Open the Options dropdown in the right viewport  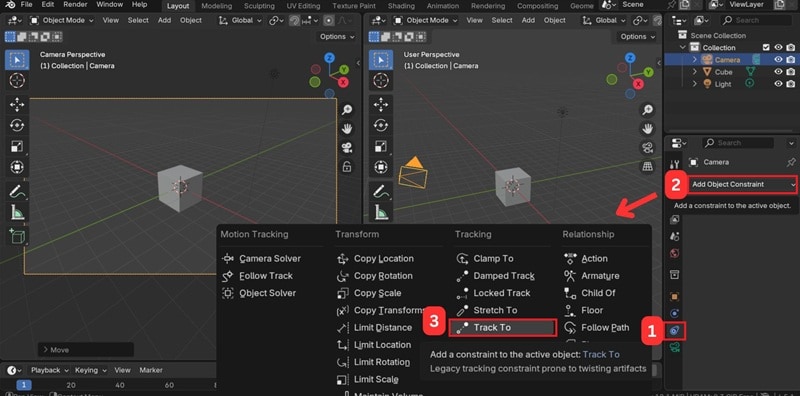pyautogui.click(x=638, y=37)
